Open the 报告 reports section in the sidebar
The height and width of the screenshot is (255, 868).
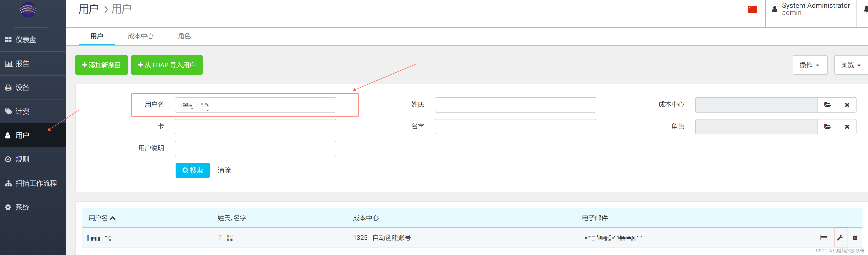pyautogui.click(x=33, y=63)
